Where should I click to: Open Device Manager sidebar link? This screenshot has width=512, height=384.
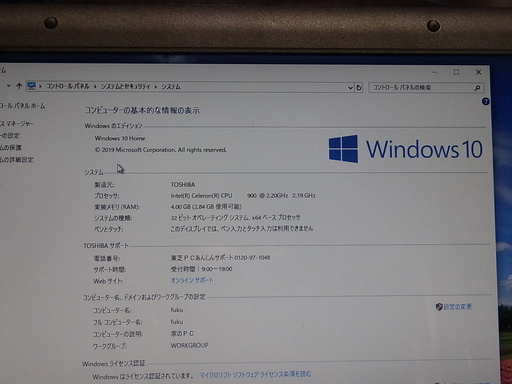pyautogui.click(x=16, y=124)
